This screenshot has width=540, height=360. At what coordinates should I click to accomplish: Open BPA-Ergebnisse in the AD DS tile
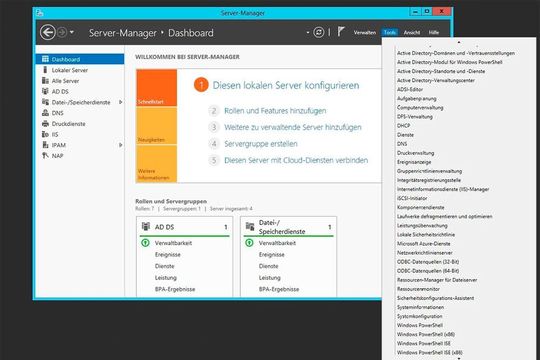point(175,289)
